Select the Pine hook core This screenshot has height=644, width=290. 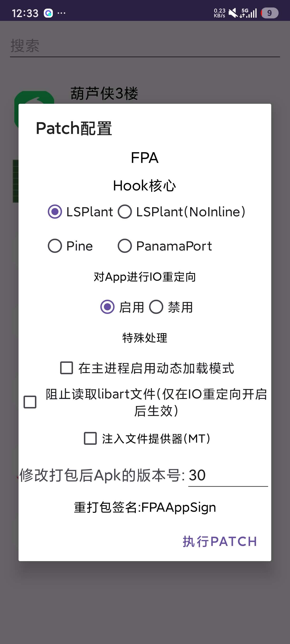pyautogui.click(x=55, y=246)
